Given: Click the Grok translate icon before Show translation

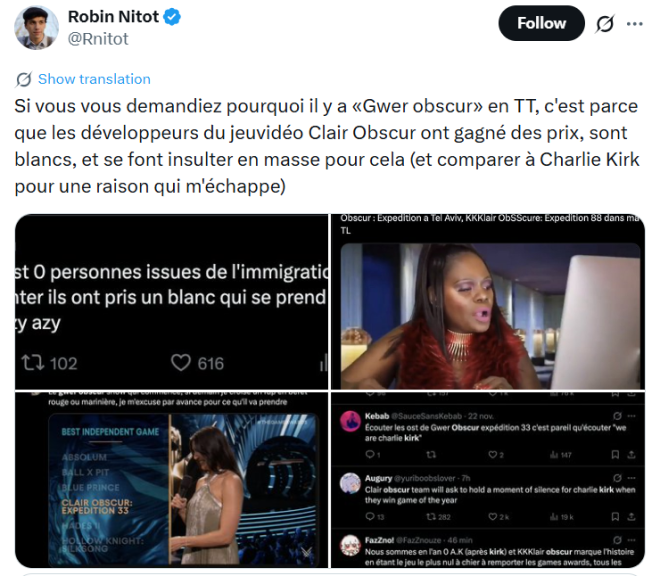Looking at the screenshot, I should coord(24,79).
